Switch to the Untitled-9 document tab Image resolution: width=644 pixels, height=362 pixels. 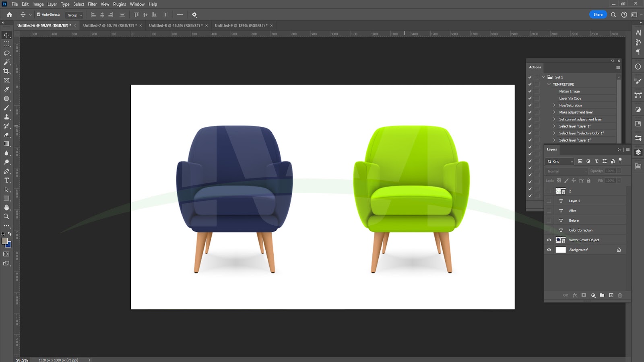(241, 25)
